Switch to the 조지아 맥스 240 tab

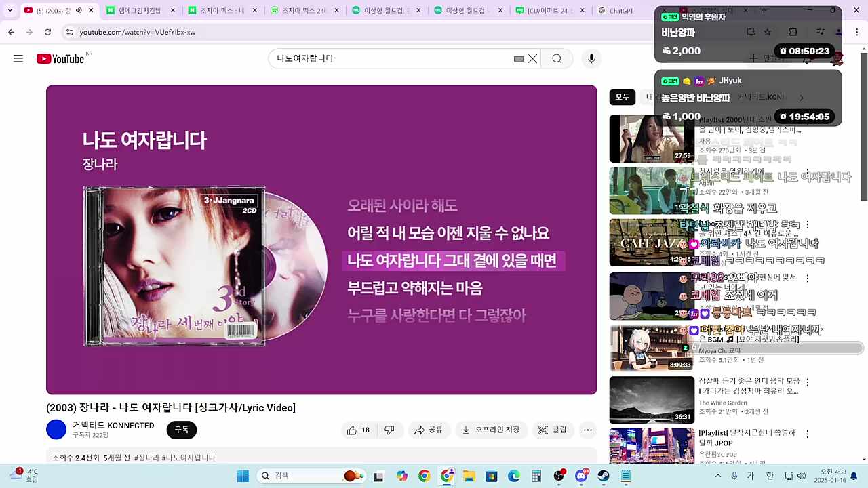coord(303,11)
